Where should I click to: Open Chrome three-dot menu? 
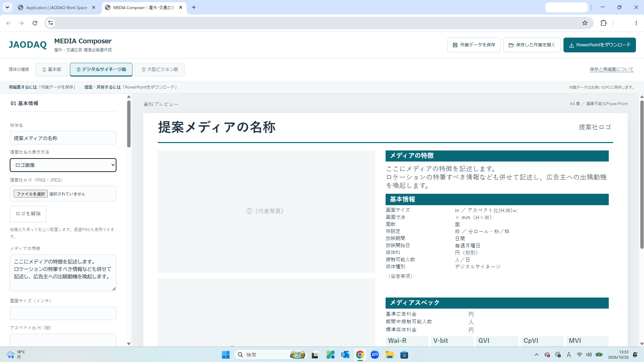(x=636, y=23)
